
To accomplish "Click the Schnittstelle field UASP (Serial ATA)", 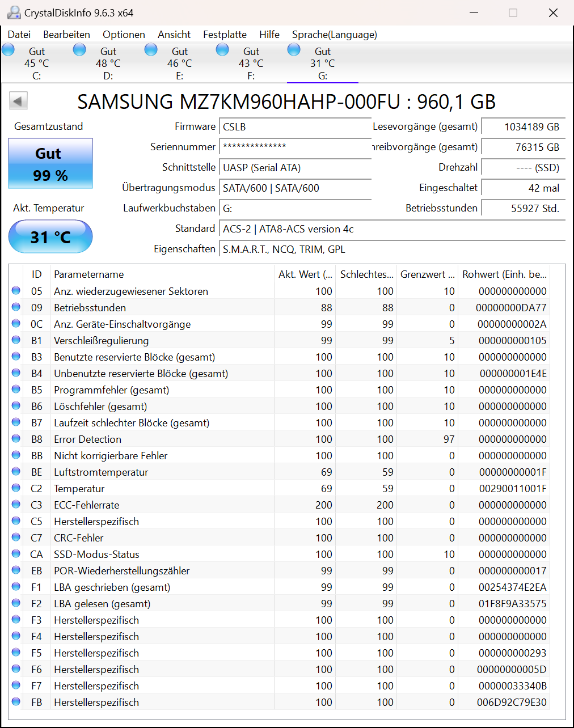I will 296,167.
